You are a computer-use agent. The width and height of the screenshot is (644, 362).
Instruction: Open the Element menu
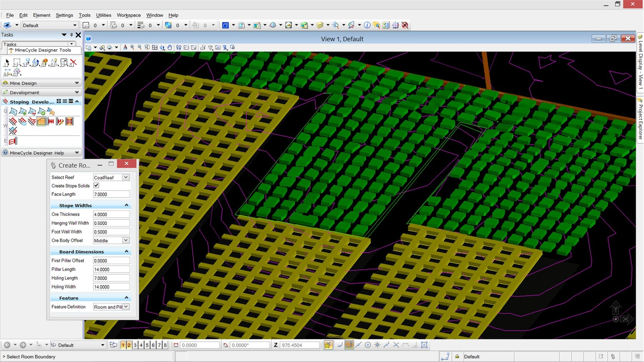42,15
